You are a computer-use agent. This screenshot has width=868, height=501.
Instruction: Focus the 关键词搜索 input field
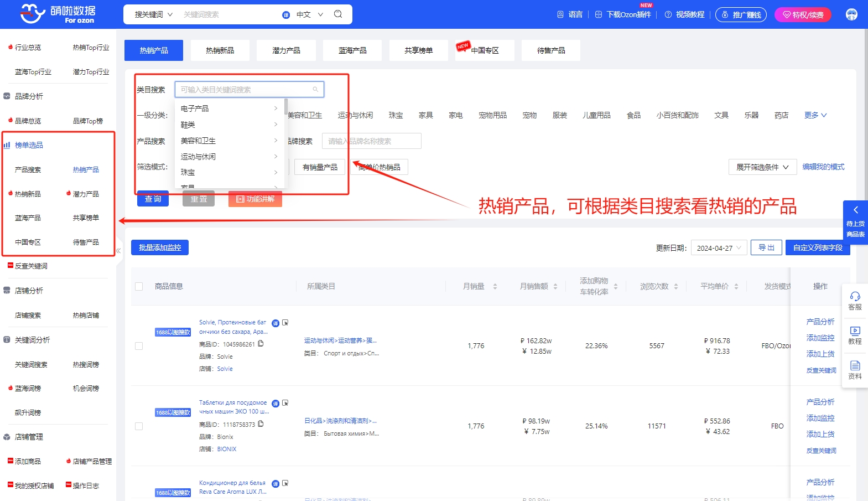click(x=230, y=14)
